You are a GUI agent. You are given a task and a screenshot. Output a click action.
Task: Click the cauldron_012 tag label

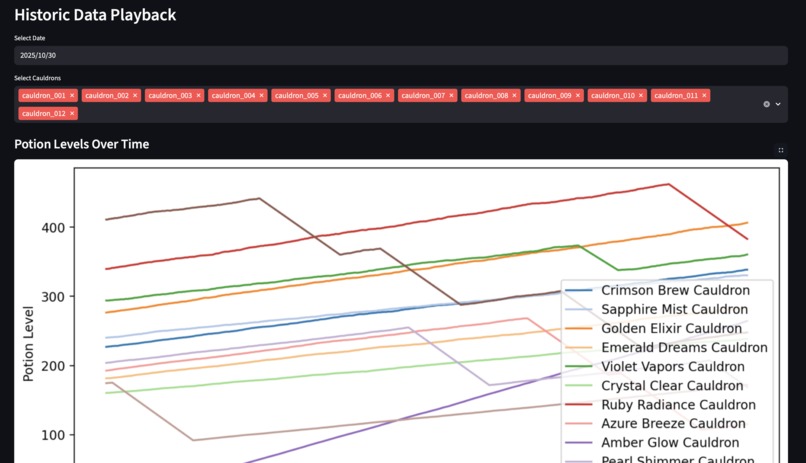[44, 114]
